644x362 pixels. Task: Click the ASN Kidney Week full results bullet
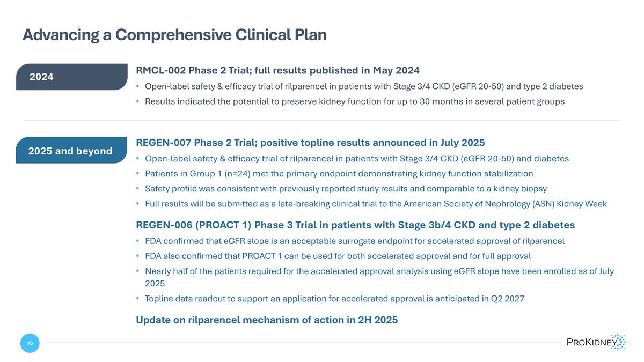[376, 204]
